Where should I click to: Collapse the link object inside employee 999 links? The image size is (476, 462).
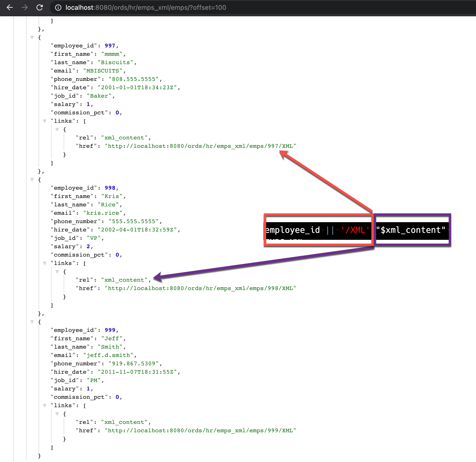coord(57,414)
